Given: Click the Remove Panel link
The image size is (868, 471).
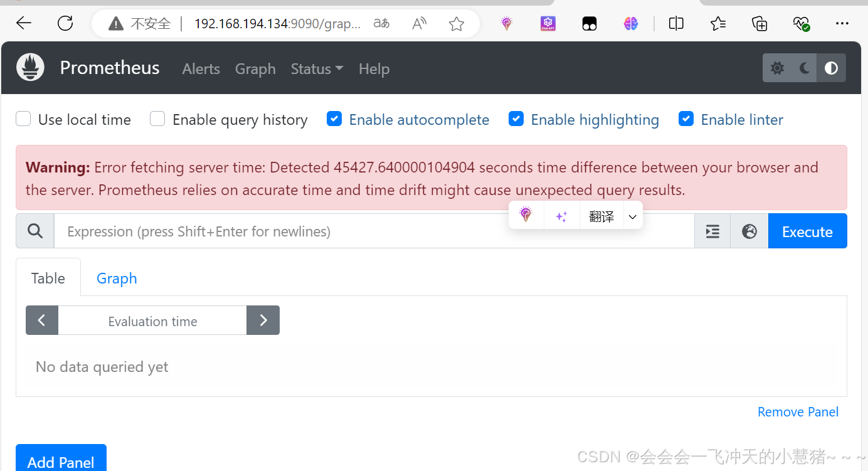Looking at the screenshot, I should point(798,412).
